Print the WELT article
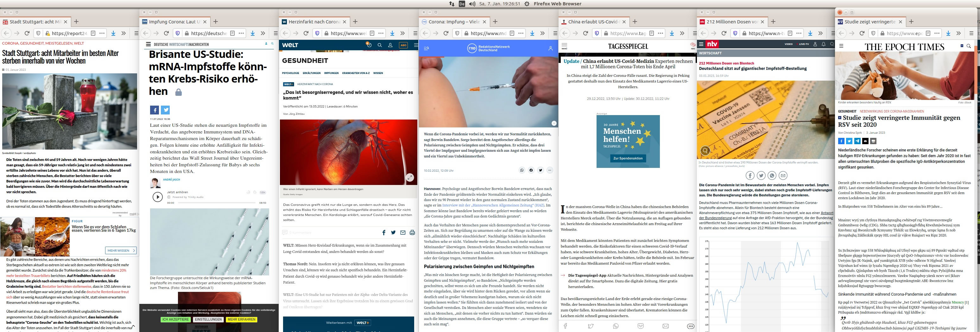This screenshot has height=332, width=980. [412, 232]
